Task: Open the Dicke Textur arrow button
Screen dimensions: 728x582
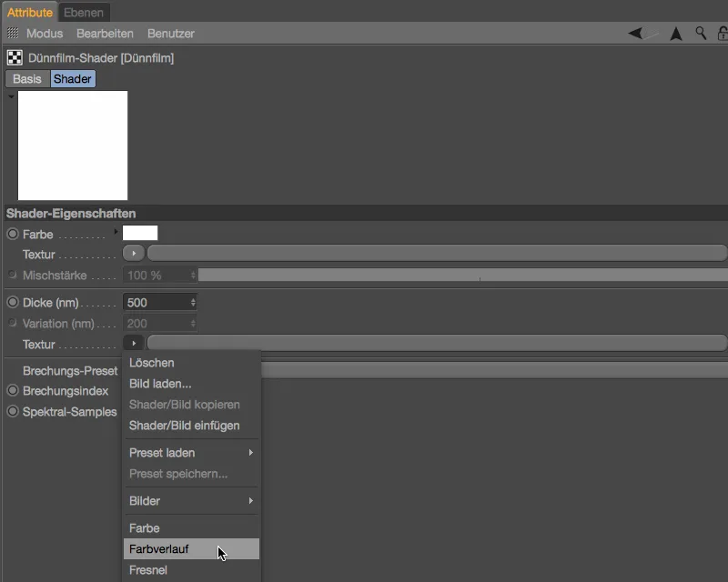Action: (133, 344)
